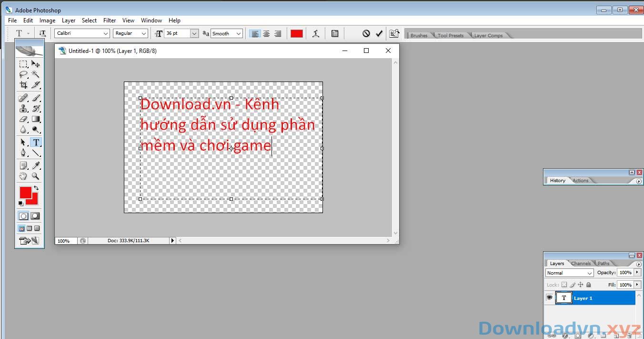The height and width of the screenshot is (339, 644).
Task: Select the Pen tool
Action: tap(23, 153)
